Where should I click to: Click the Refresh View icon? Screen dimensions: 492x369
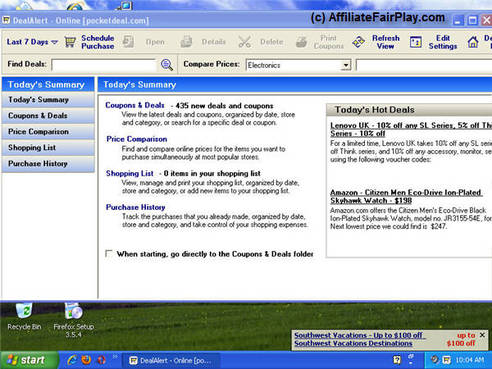pos(358,42)
